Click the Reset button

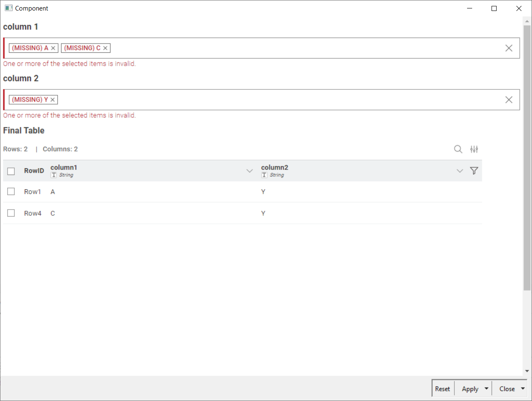coord(443,389)
